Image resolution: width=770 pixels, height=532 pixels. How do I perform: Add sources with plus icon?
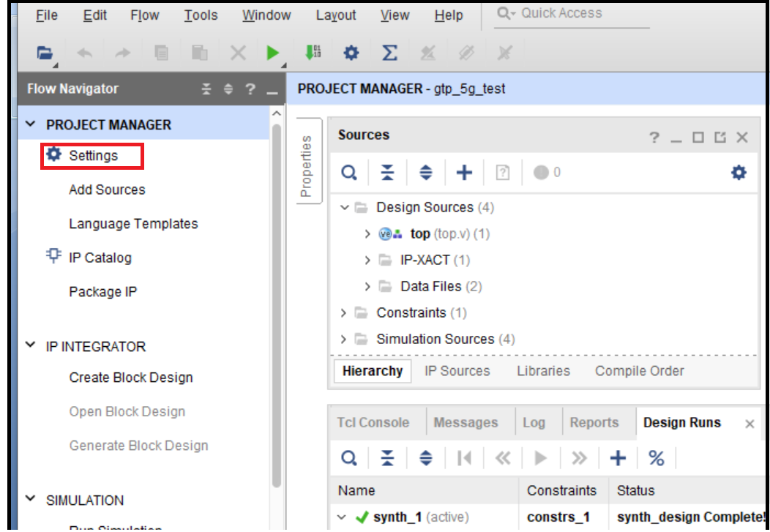click(x=464, y=173)
